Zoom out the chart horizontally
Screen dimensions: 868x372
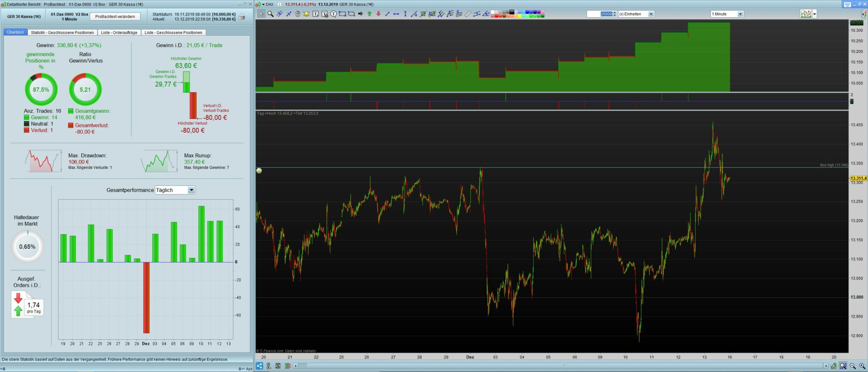853,366
